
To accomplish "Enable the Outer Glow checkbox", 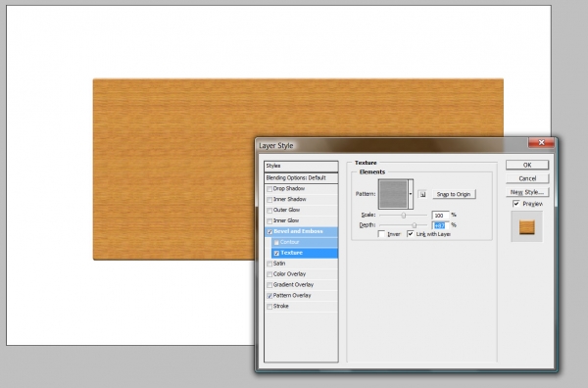I will tap(269, 211).
